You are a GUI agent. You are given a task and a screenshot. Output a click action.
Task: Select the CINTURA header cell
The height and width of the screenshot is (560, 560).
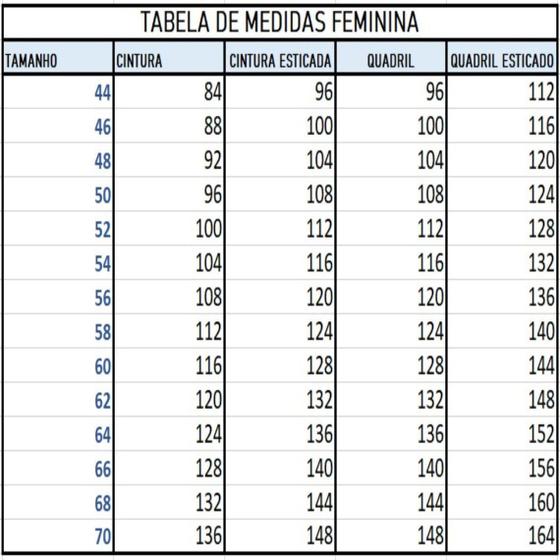(169, 58)
